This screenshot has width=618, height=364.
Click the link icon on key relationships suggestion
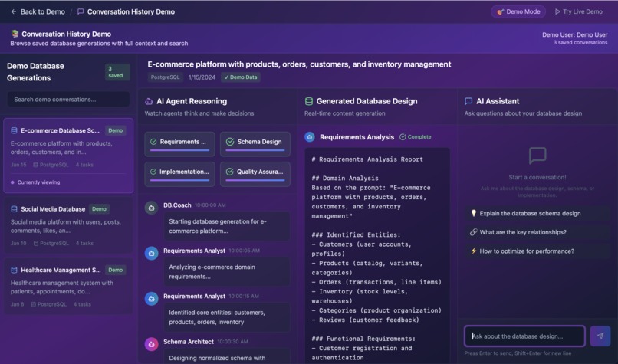[x=474, y=232]
